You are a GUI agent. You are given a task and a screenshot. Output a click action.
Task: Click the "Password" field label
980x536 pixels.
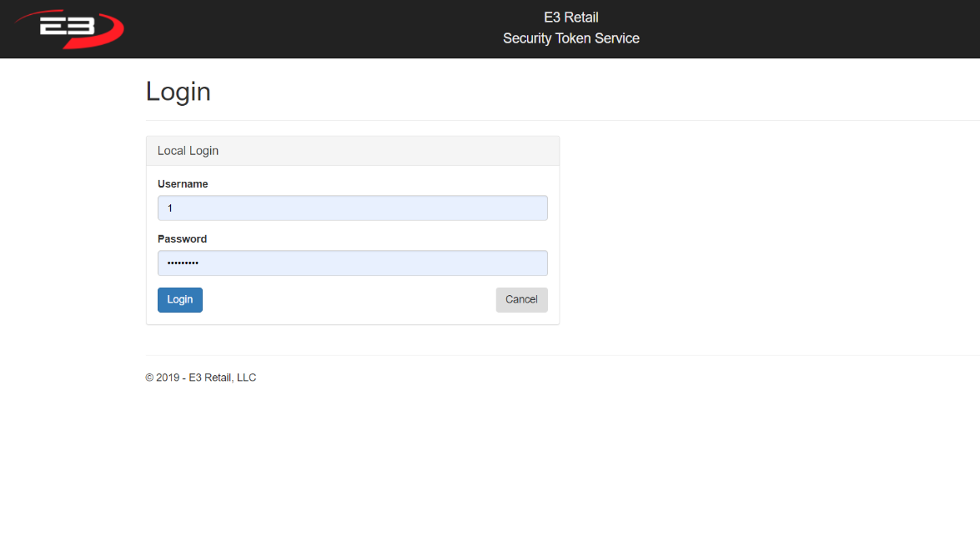click(x=182, y=238)
